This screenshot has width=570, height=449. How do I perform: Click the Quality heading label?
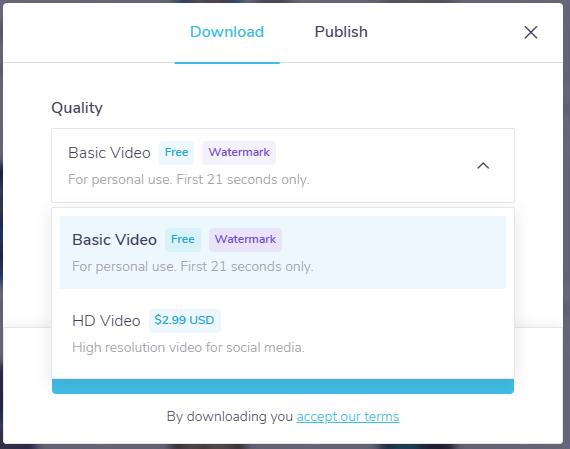(x=77, y=108)
